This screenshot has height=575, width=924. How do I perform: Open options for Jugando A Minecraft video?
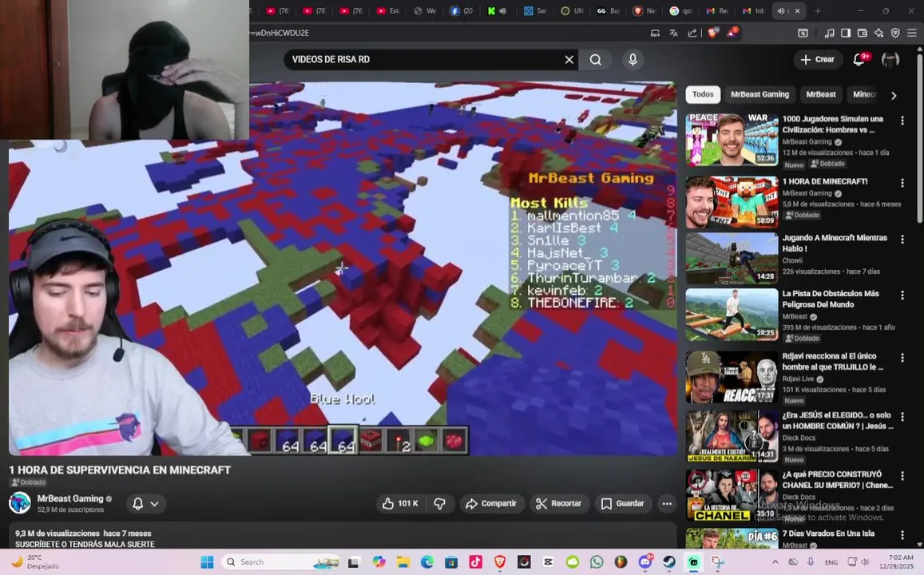click(x=902, y=240)
